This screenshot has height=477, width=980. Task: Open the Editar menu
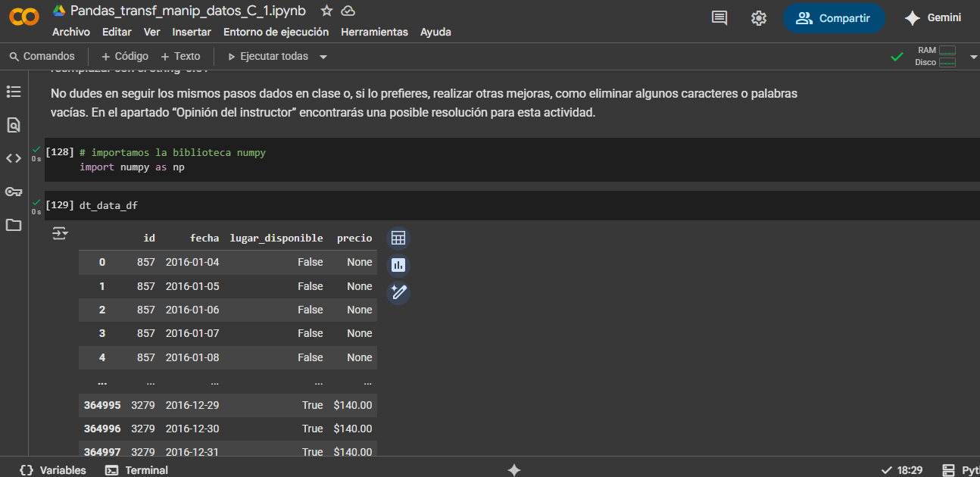click(x=117, y=32)
